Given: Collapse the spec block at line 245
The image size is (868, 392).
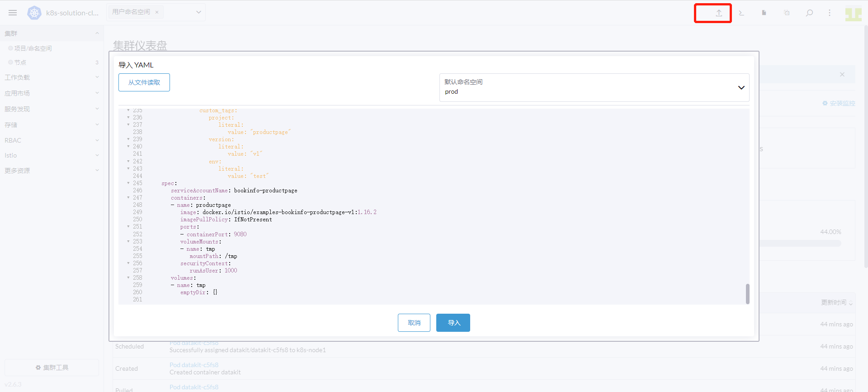Looking at the screenshot, I should pyautogui.click(x=128, y=183).
